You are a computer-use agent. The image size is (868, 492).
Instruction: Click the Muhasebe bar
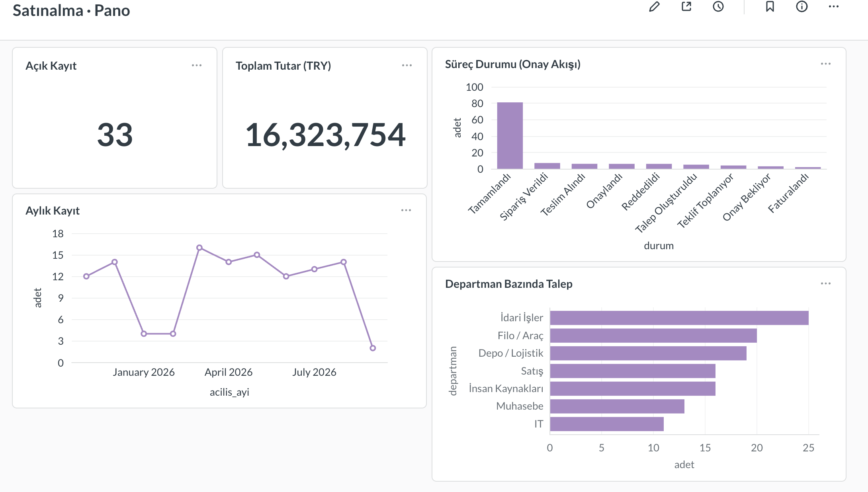coord(617,406)
